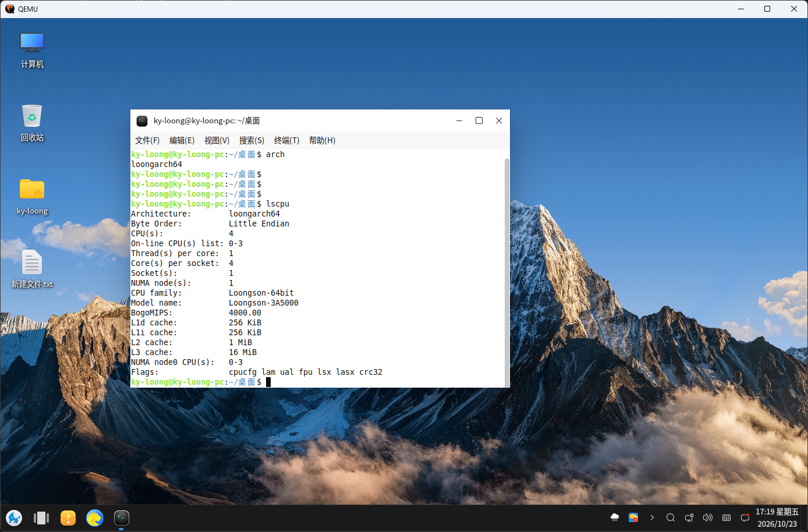Minimize the terminal window
808x532 pixels.
459,120
